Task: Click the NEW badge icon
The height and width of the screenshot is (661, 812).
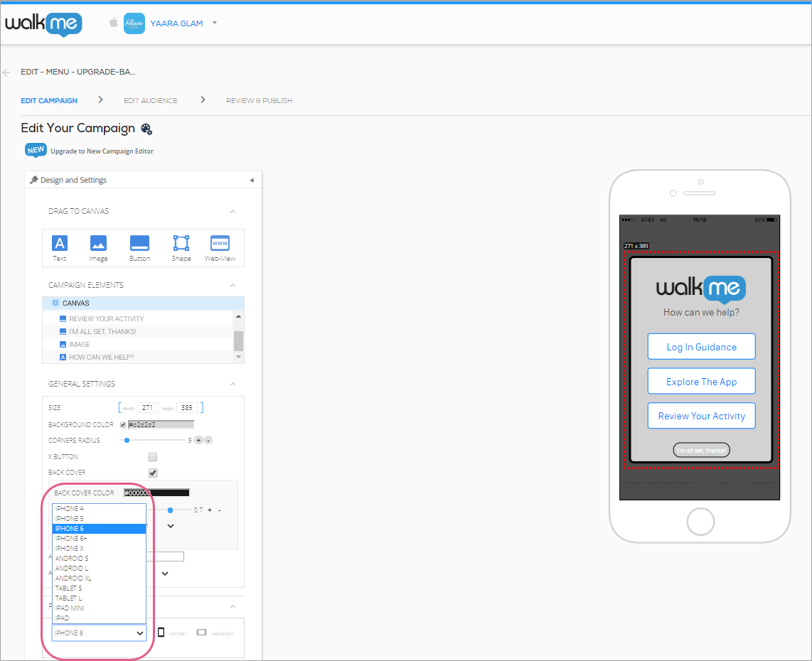Action: coord(36,150)
